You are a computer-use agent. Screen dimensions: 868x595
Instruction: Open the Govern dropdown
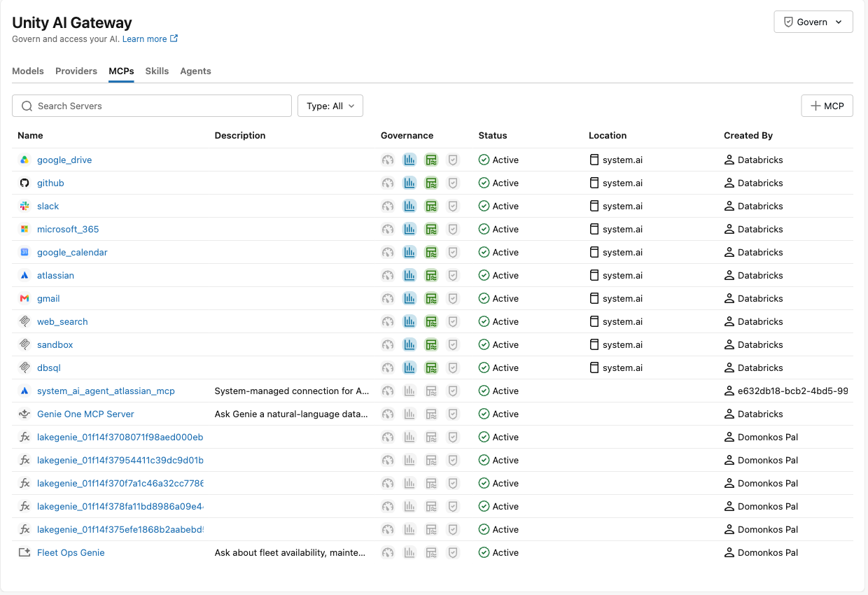tap(813, 22)
